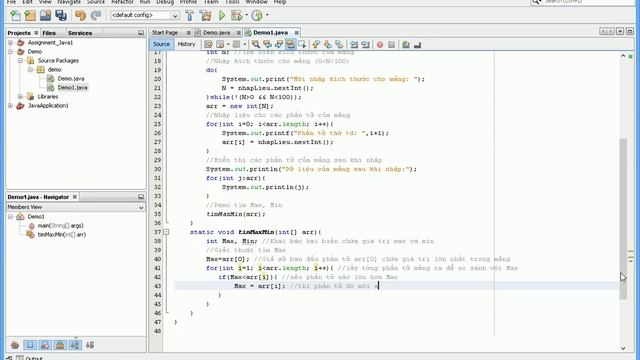Run the project with green play icon

point(222,16)
